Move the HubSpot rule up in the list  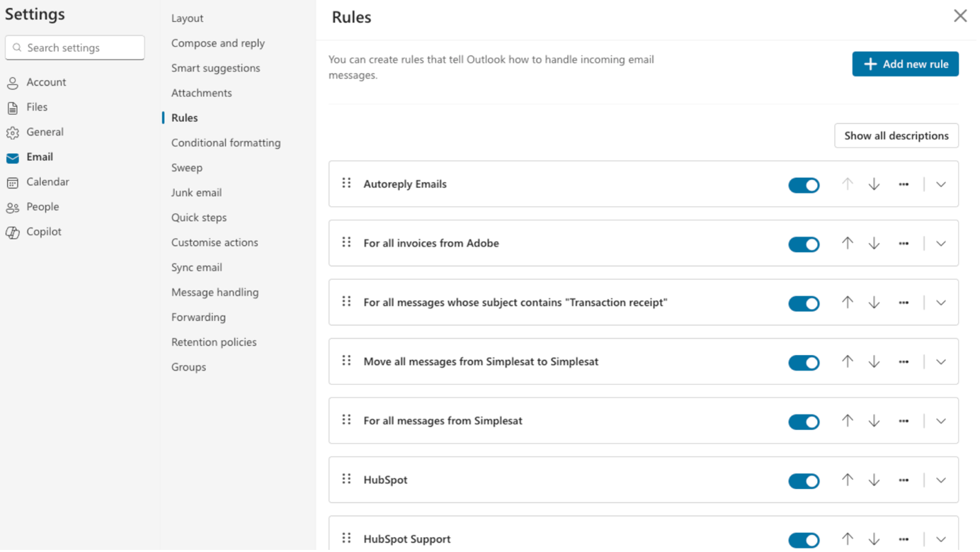tap(847, 480)
